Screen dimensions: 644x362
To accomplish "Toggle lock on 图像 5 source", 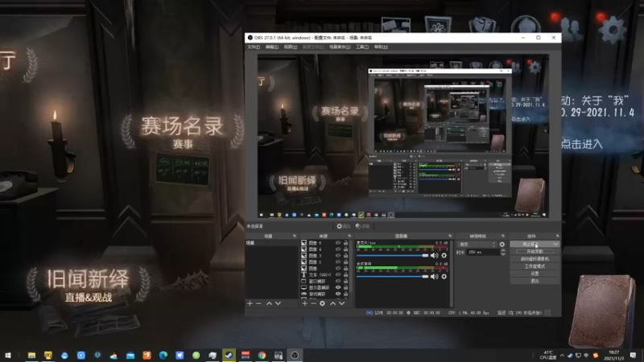I will (346, 243).
